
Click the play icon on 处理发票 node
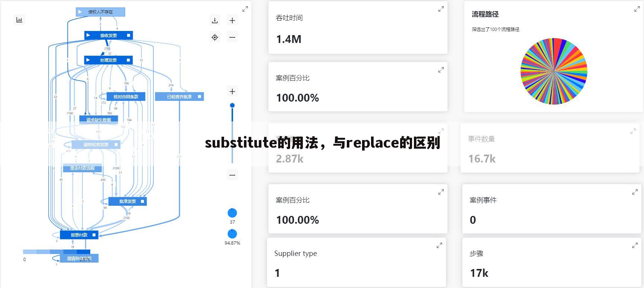click(88, 60)
